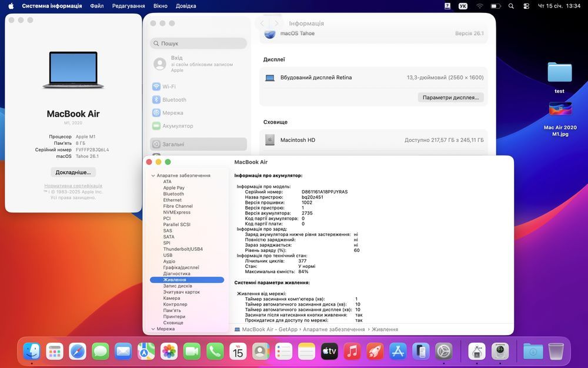Select Графіка/дисплеї in hardware tree
The height and width of the screenshot is (368, 588).
pos(181,267)
